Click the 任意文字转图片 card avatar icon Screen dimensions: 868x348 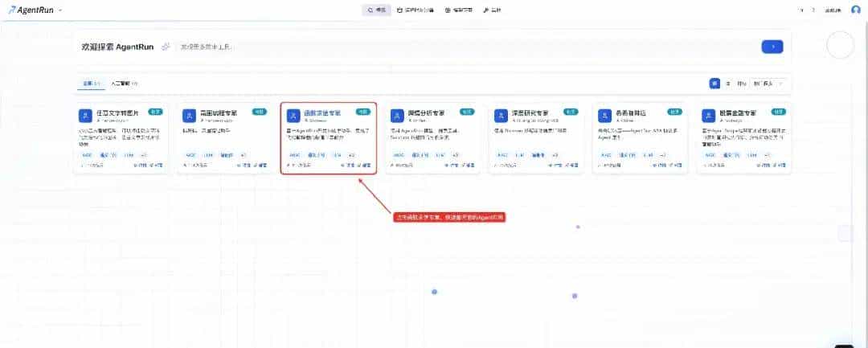tap(84, 115)
